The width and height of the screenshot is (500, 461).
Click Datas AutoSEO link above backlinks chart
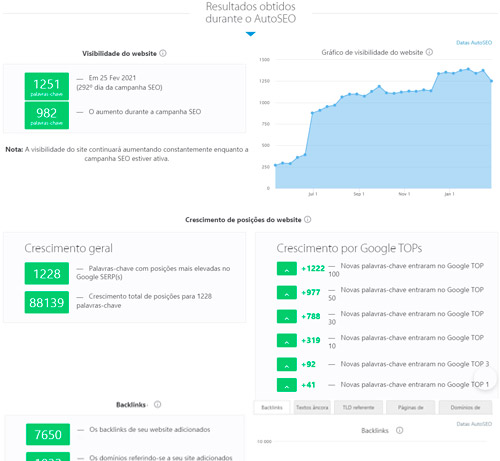pos(474,424)
